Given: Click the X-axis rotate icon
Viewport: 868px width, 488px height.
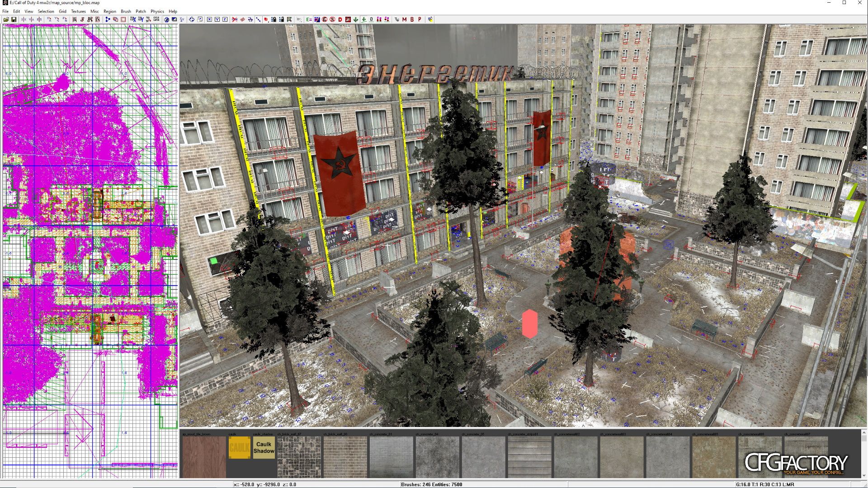Looking at the screenshot, I should click(x=49, y=19).
